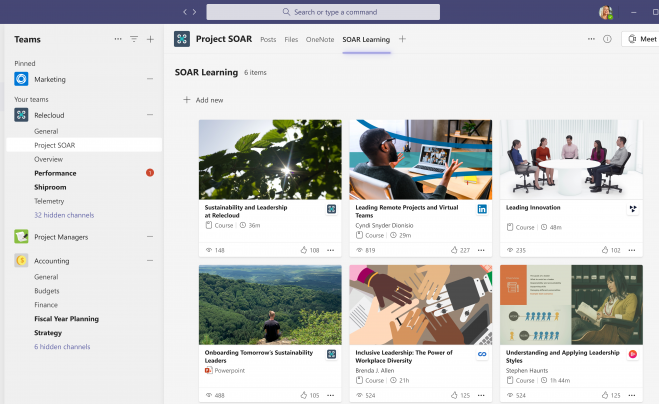Image resolution: width=659 pixels, height=404 pixels.
Task: Show the 6 hidden channels
Action: pyautogui.click(x=62, y=346)
